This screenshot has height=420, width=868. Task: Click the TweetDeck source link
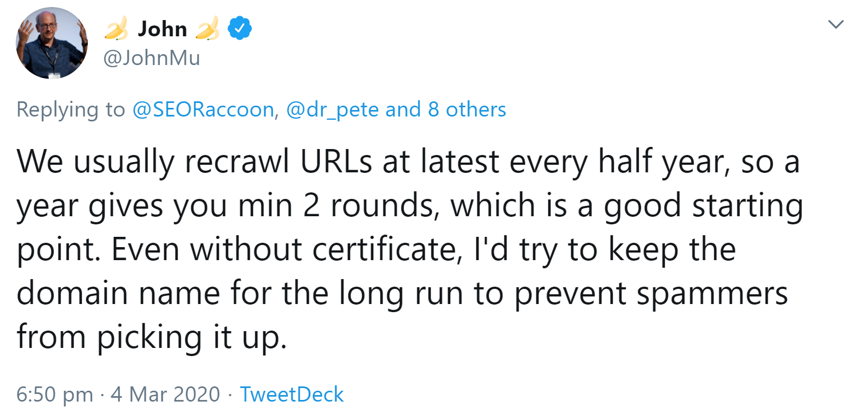click(x=292, y=394)
